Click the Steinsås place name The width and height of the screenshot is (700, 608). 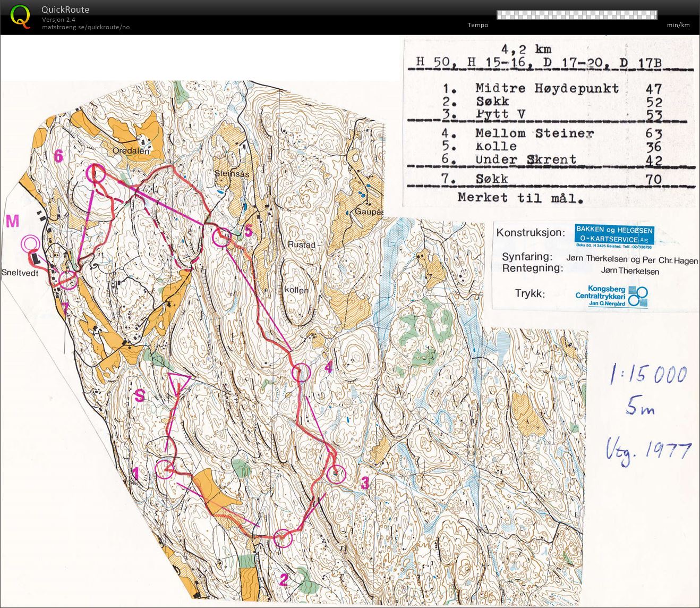pos(232,173)
